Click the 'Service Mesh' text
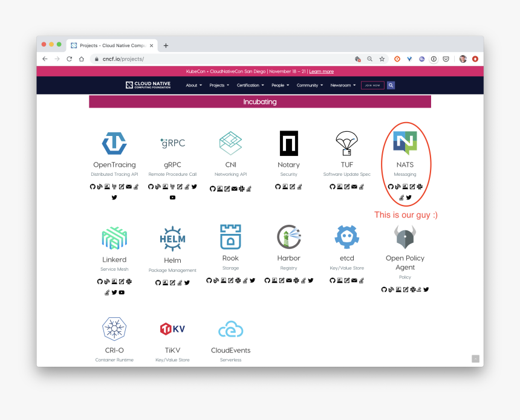 tap(114, 269)
